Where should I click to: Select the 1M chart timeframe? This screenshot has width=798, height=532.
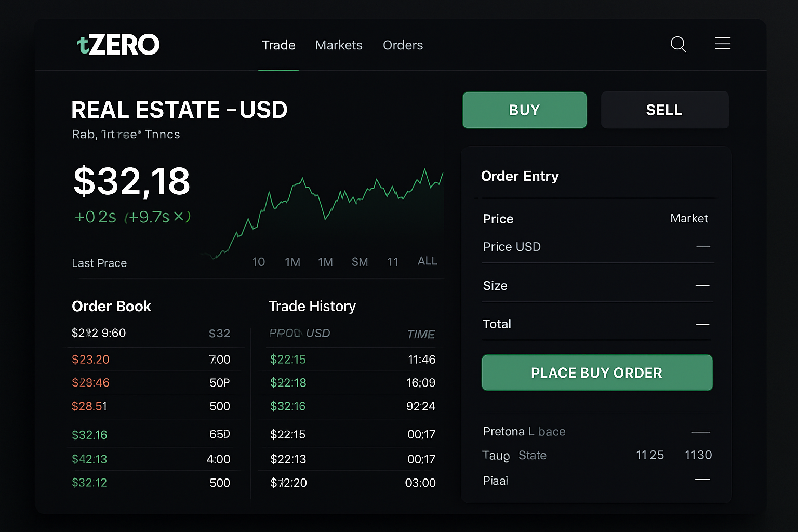(292, 262)
